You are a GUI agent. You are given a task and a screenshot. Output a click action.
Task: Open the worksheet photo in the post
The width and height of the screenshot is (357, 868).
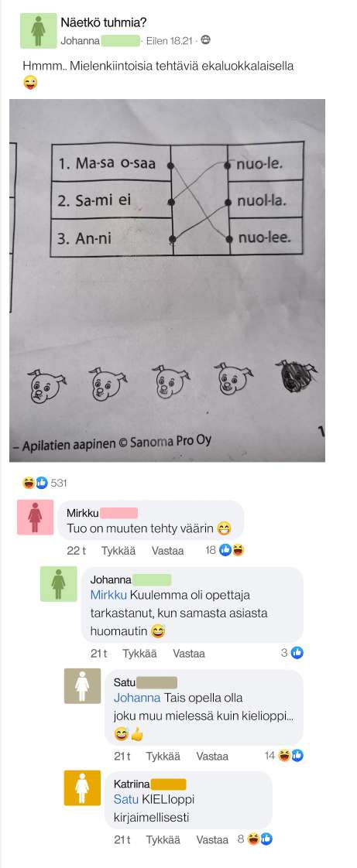point(167,280)
